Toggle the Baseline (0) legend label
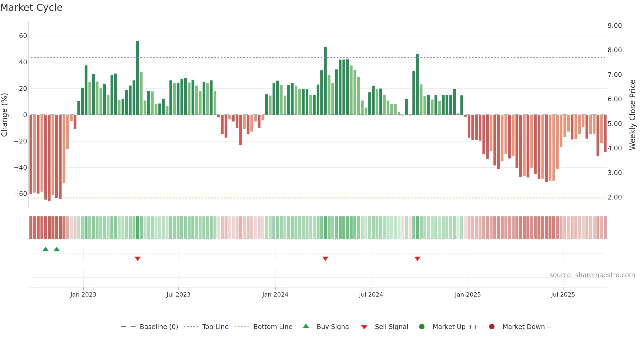Image resolution: width=644 pixels, height=362 pixels. coord(159,327)
